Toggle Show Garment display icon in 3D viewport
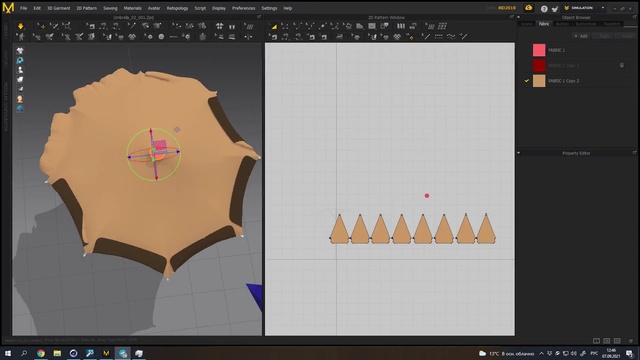This screenshot has width=640, height=360. click(20, 51)
